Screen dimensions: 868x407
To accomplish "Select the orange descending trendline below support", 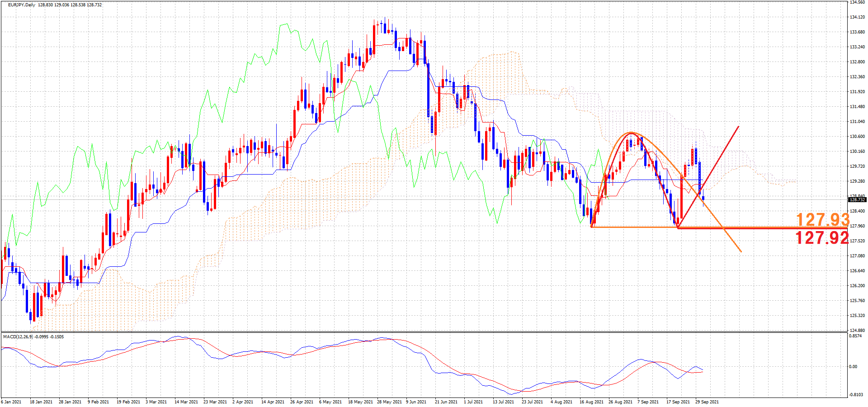I will [732, 240].
